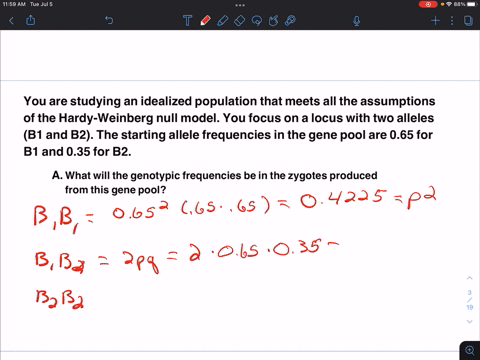Open the three-dot multitasking menu

(240, 5)
